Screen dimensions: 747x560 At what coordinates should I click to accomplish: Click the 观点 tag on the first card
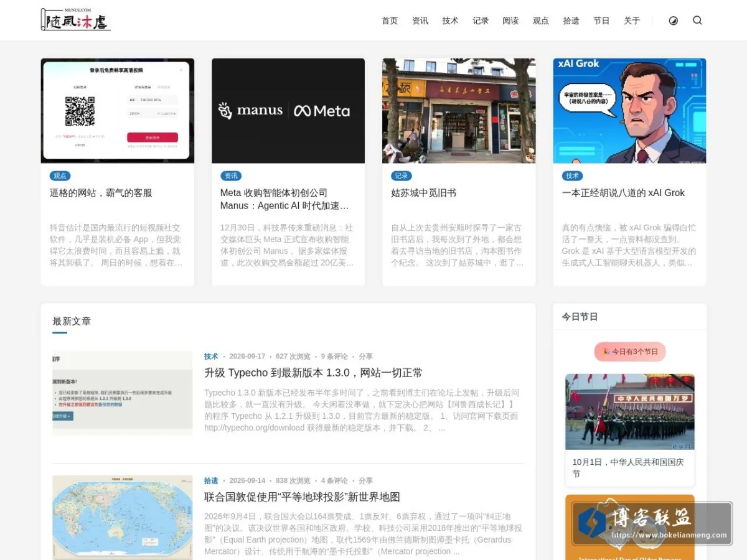(60, 176)
